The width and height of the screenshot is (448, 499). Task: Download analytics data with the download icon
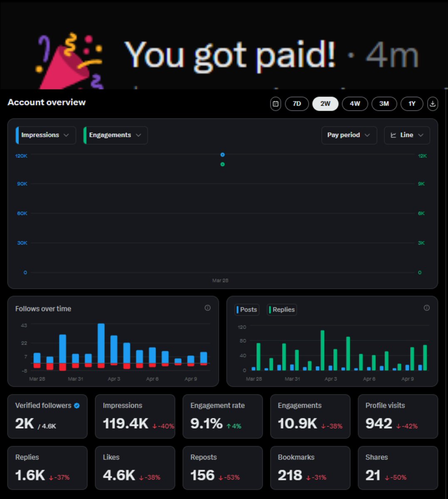tap(433, 104)
